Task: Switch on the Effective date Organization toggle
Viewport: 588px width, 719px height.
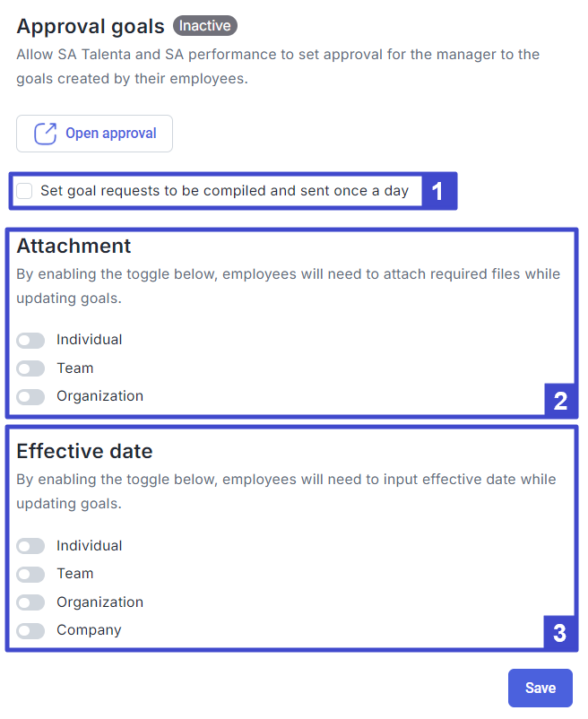Action: (30, 602)
